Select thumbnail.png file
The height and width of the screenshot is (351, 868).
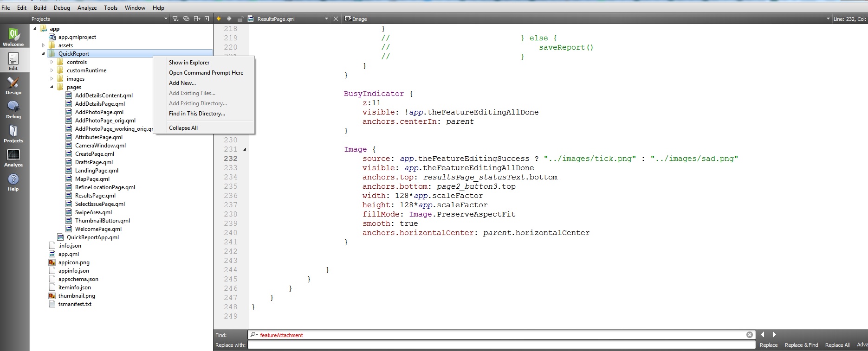tap(77, 296)
